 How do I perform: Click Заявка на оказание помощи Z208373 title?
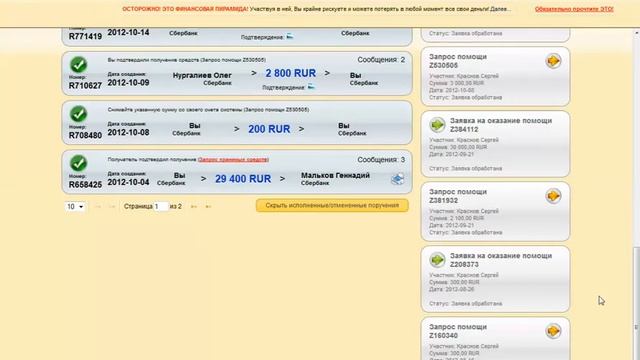(x=501, y=260)
